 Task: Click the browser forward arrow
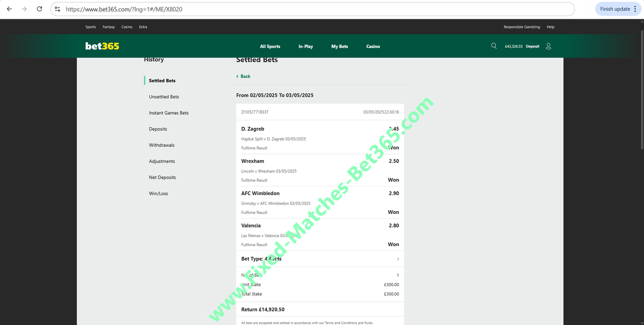click(x=24, y=9)
